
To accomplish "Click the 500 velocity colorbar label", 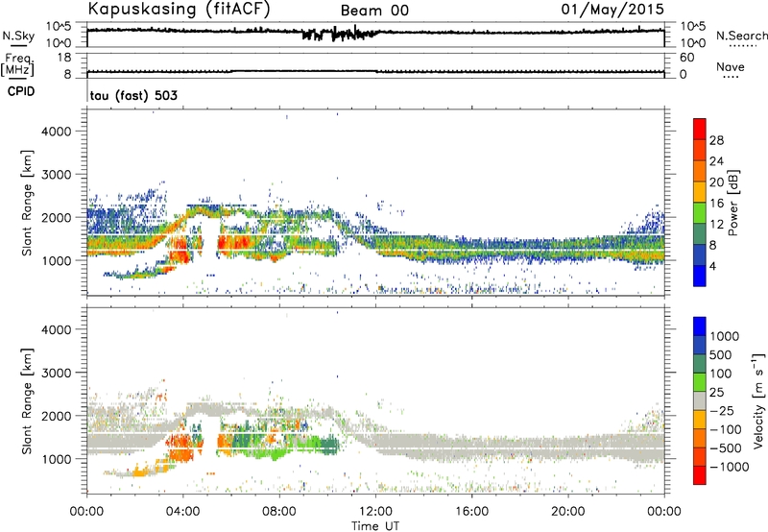I will [721, 355].
